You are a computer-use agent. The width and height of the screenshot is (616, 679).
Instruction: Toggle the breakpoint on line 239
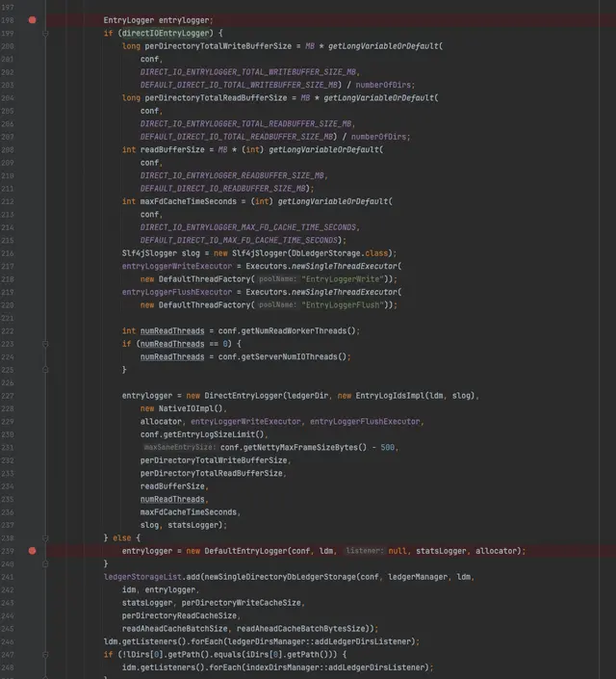[x=32, y=551]
